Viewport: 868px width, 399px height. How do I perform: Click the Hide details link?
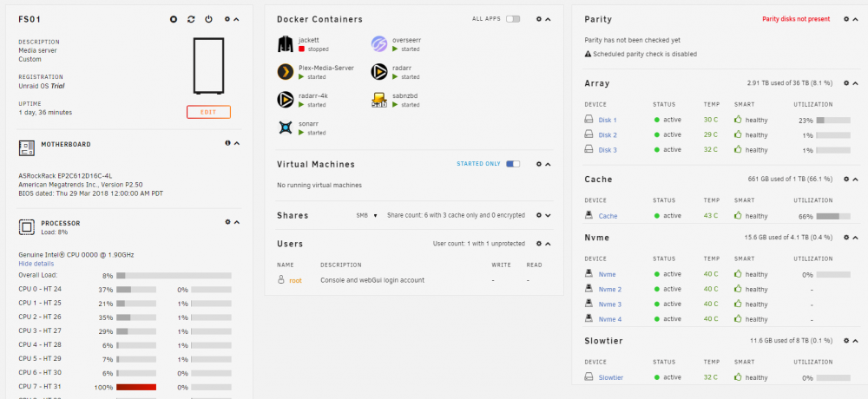point(36,264)
